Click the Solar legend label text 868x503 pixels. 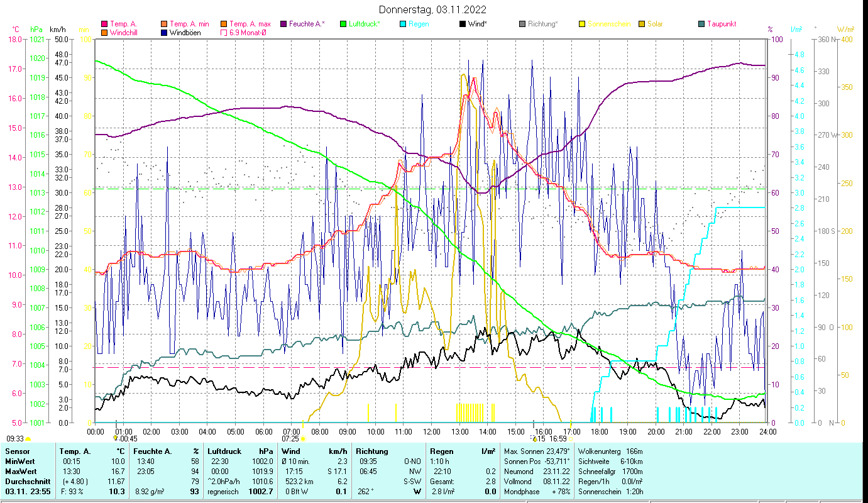pyautogui.click(x=655, y=25)
